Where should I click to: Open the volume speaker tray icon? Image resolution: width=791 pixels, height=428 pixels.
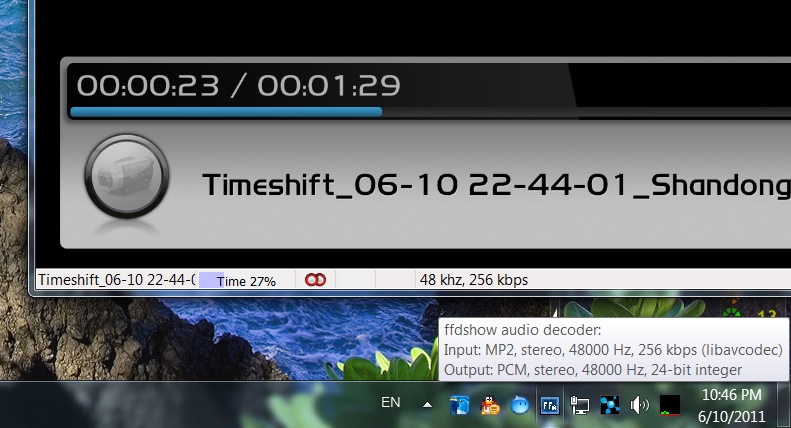click(x=640, y=405)
